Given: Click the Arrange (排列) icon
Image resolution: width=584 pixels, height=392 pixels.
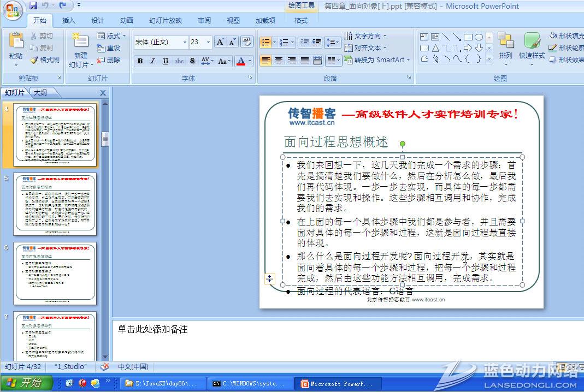Looking at the screenshot, I should [x=505, y=41].
